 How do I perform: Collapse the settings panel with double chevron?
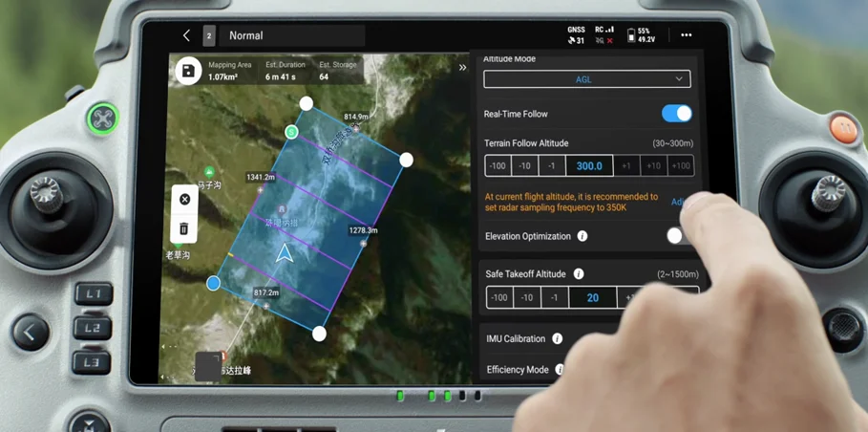[462, 68]
